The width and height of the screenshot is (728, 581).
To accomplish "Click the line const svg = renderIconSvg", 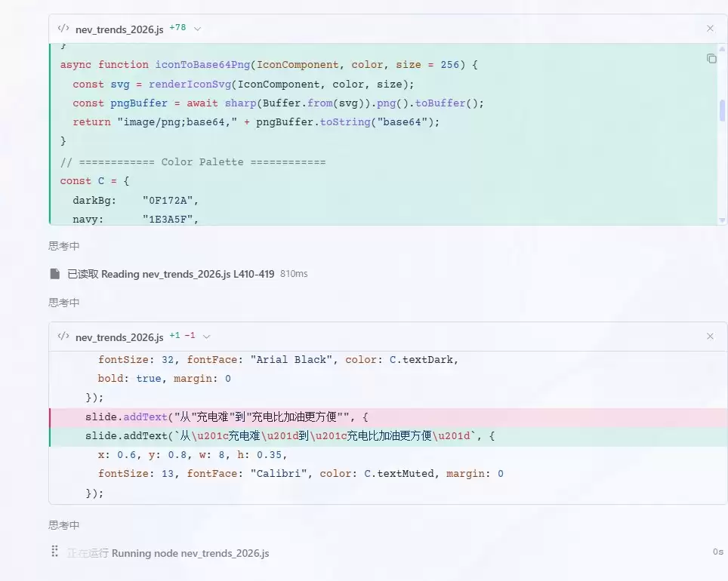I will pyautogui.click(x=243, y=85).
